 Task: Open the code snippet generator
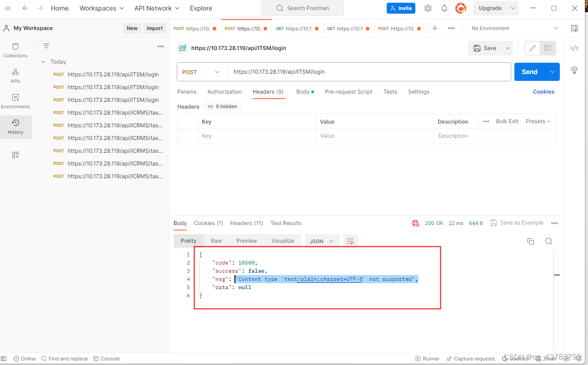click(574, 47)
